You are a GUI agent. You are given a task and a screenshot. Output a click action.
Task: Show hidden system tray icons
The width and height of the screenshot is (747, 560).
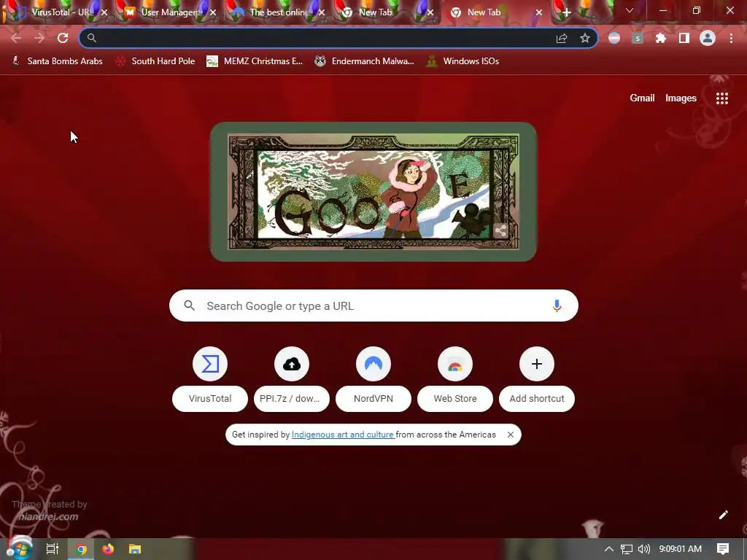point(609,549)
